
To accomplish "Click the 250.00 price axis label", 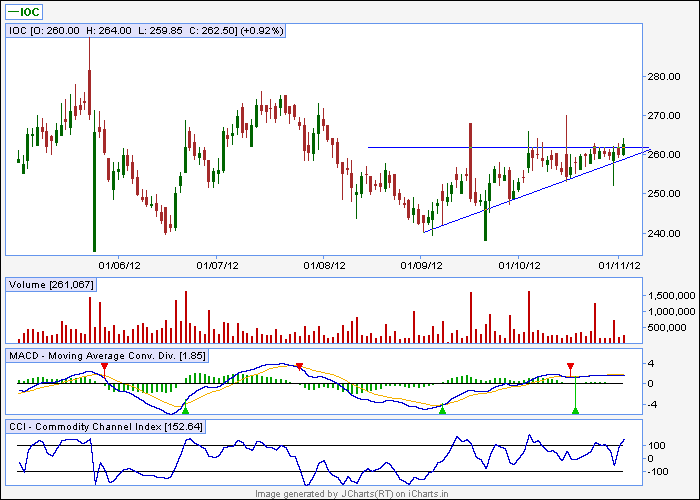I will point(664,194).
